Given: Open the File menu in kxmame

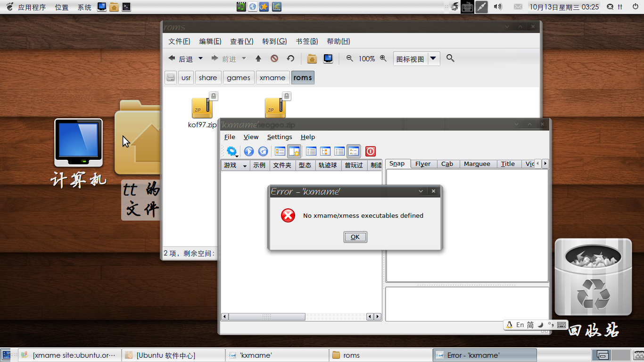Looking at the screenshot, I should 230,137.
